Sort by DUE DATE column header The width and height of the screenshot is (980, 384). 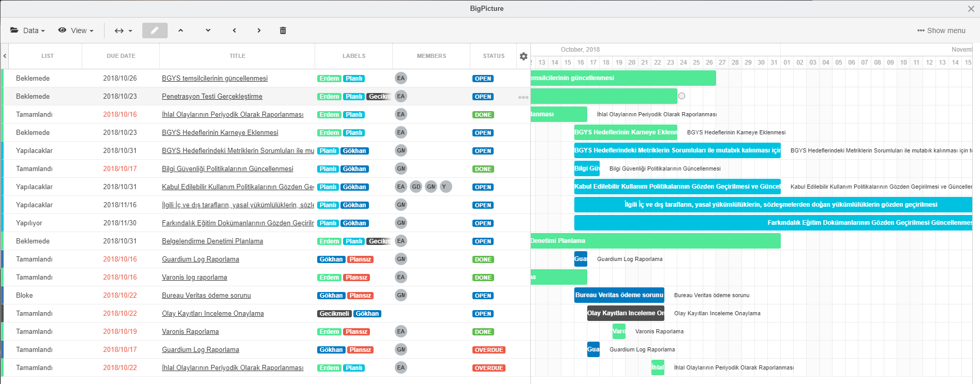click(x=121, y=56)
